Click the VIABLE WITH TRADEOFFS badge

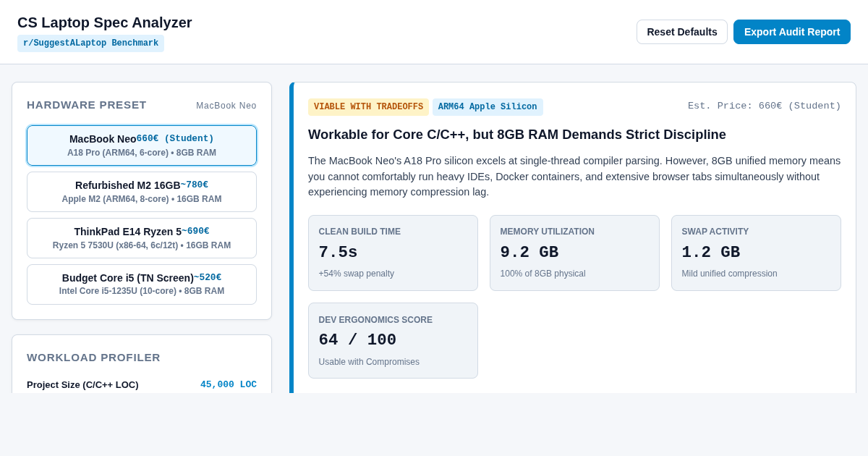[368, 107]
